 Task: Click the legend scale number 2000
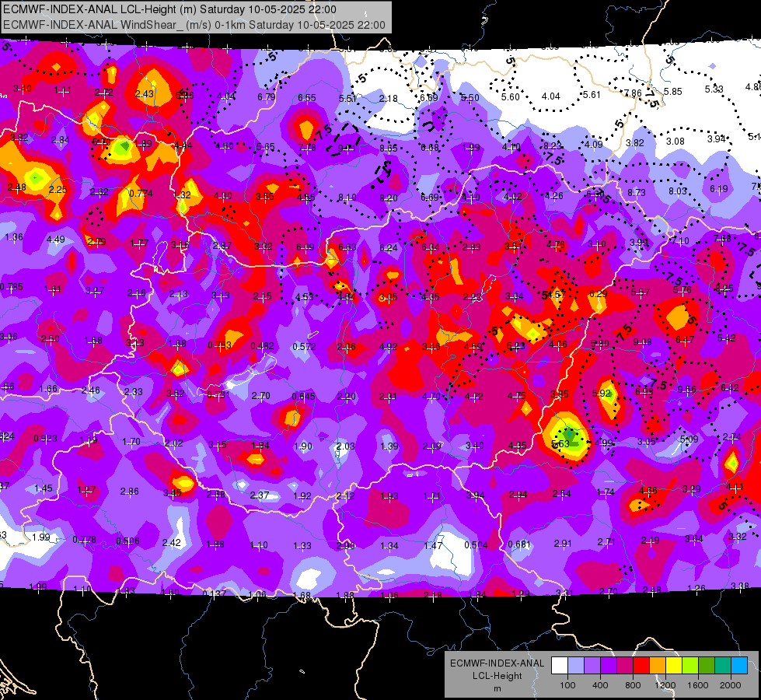coord(731,685)
